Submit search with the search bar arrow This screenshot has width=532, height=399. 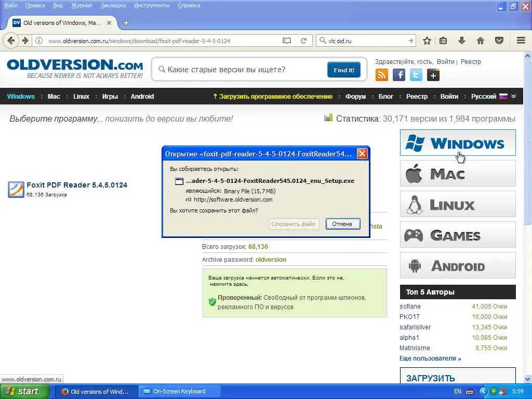411,41
